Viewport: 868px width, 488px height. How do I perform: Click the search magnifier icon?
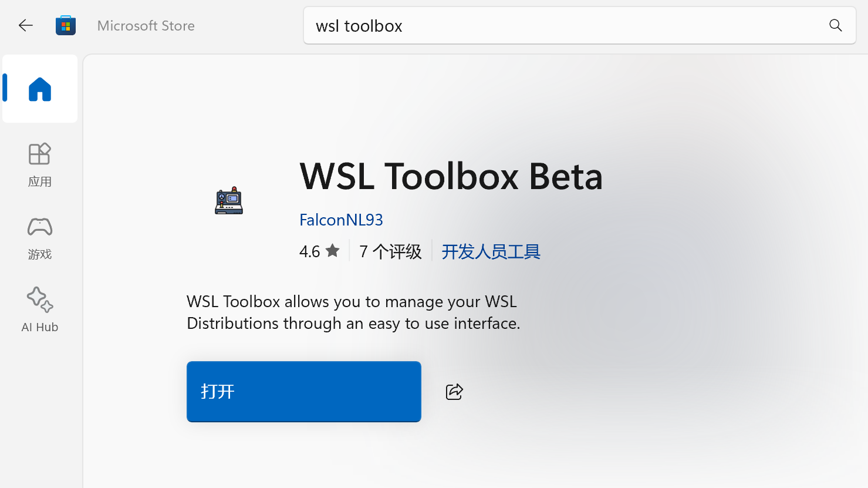point(835,25)
